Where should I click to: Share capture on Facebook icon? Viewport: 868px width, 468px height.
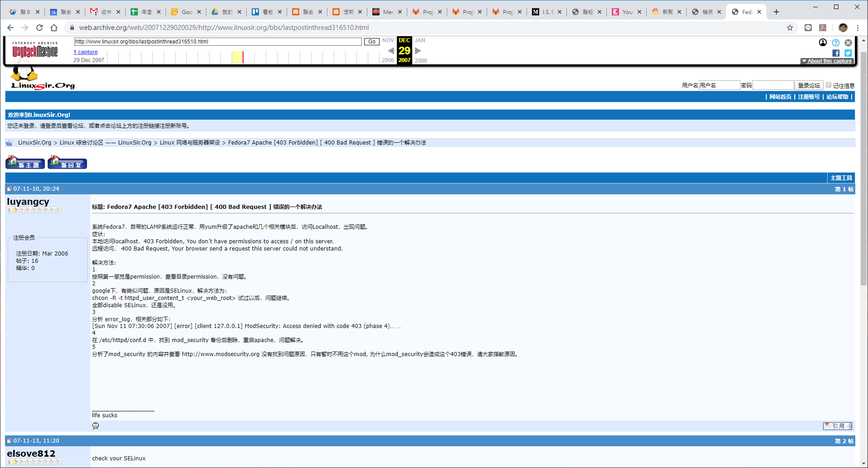836,53
